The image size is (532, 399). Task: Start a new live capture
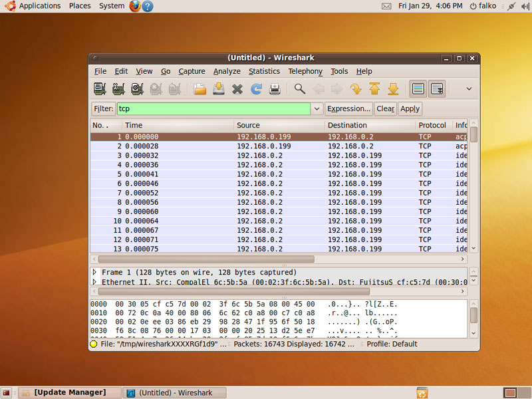click(137, 88)
